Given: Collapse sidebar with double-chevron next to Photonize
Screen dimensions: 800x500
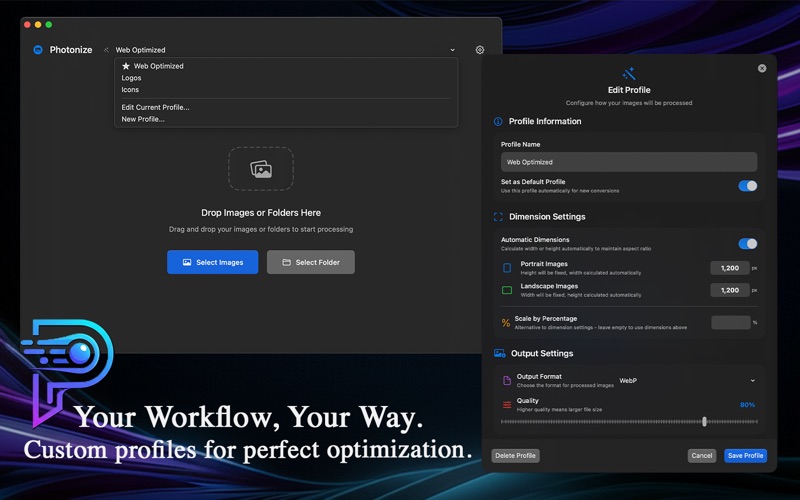Looking at the screenshot, I should [106, 50].
